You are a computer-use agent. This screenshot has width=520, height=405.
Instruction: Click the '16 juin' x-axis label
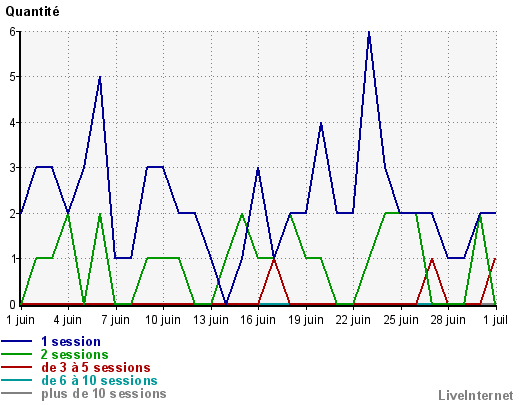pos(258,320)
